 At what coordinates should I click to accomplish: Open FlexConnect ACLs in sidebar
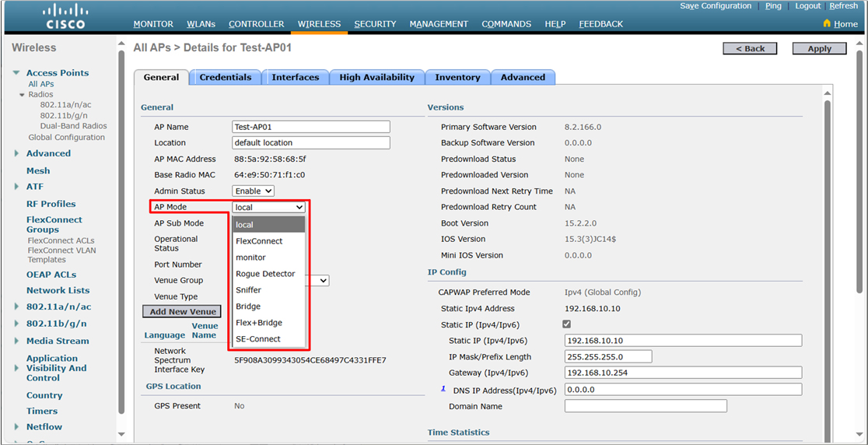click(x=61, y=240)
